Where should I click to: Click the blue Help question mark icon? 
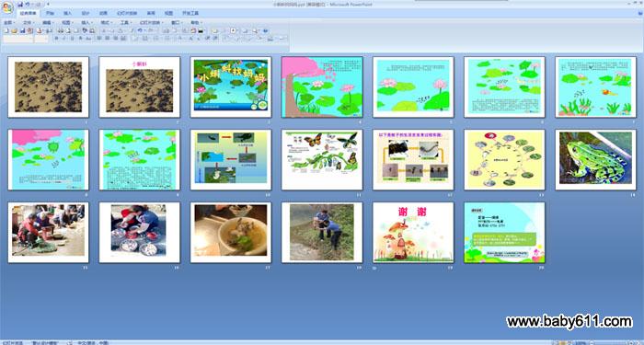(265, 30)
